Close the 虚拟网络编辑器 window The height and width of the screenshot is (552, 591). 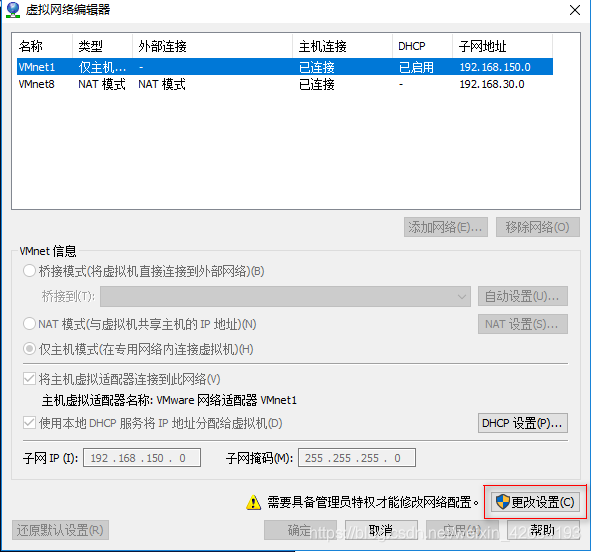[575, 10]
